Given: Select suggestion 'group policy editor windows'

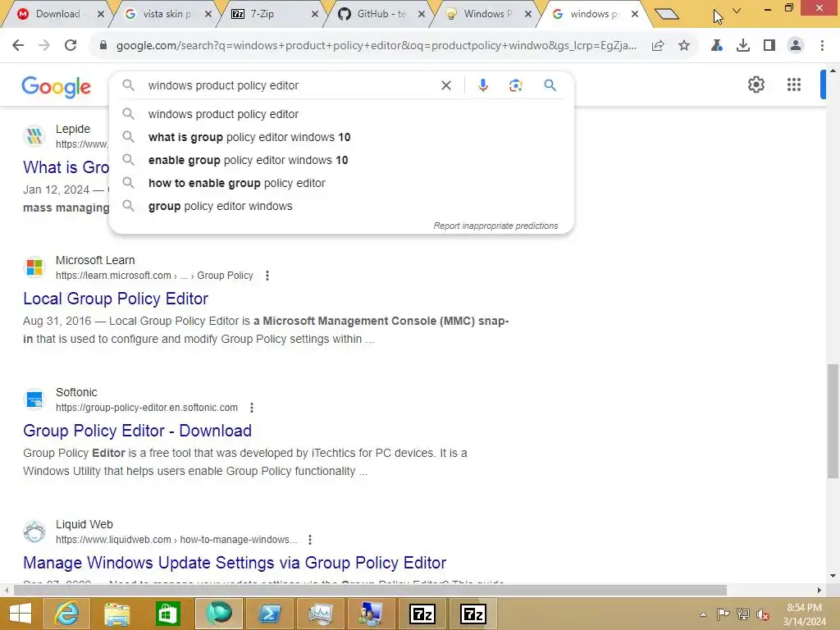Looking at the screenshot, I should click(x=341, y=206).
